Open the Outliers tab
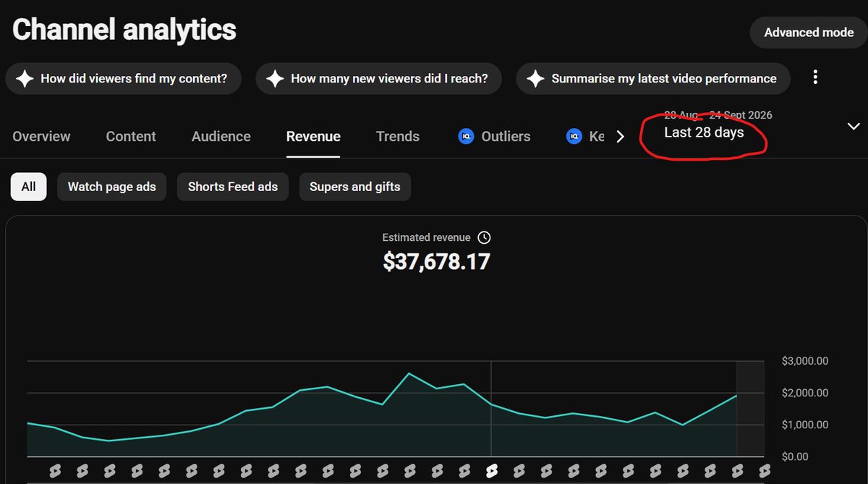868x484 pixels. [x=494, y=136]
